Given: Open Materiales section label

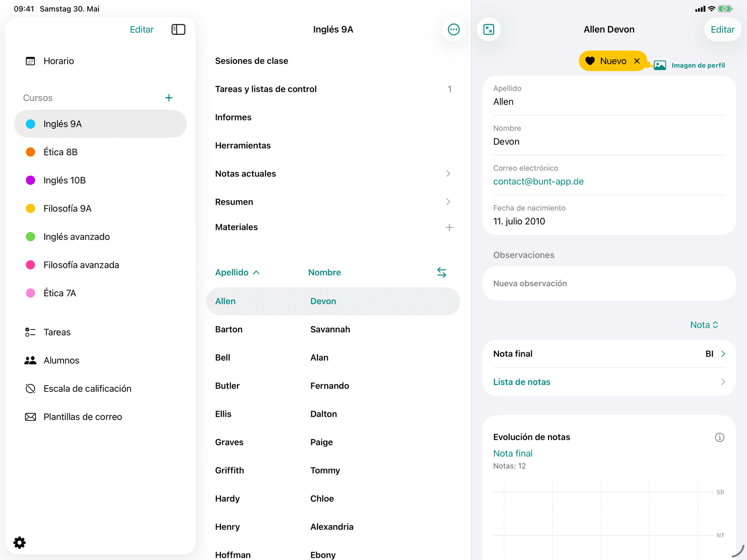Looking at the screenshot, I should click(236, 227).
